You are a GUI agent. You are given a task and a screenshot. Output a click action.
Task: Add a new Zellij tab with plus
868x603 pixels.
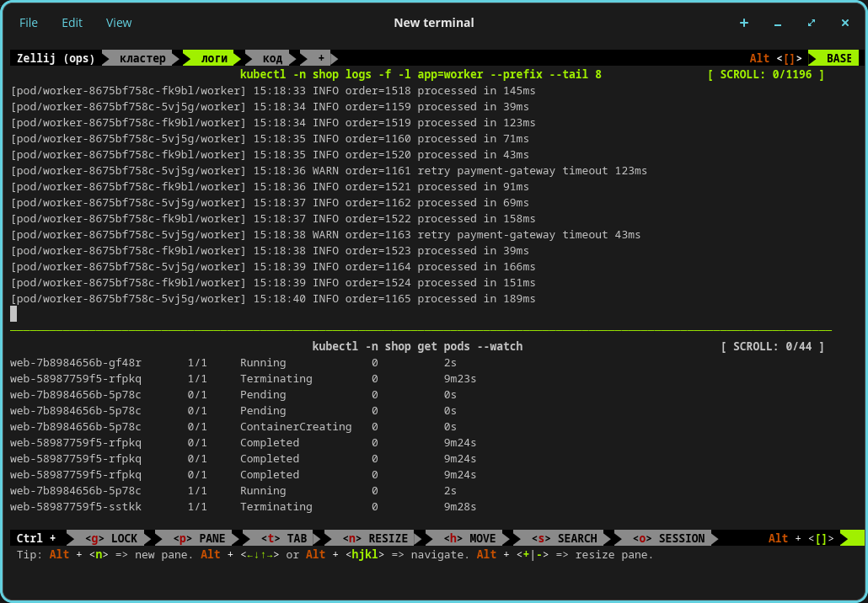[320, 58]
